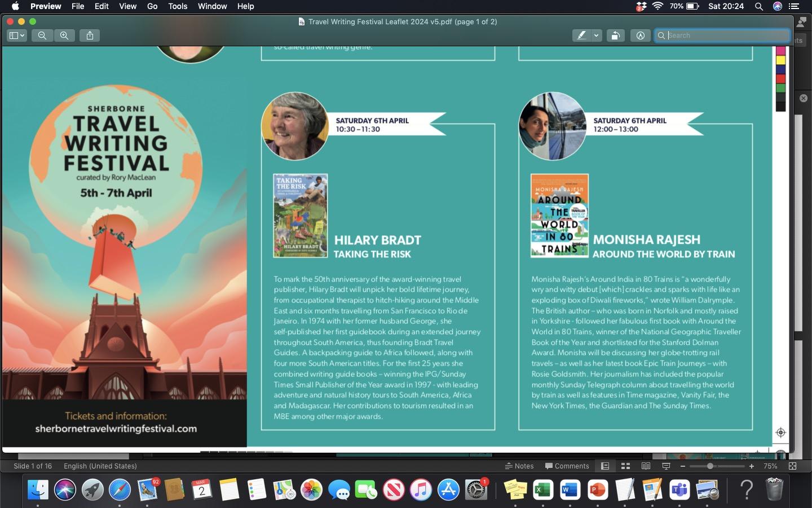Open Photos from the Dock
Image resolution: width=812 pixels, height=508 pixels.
click(311, 489)
